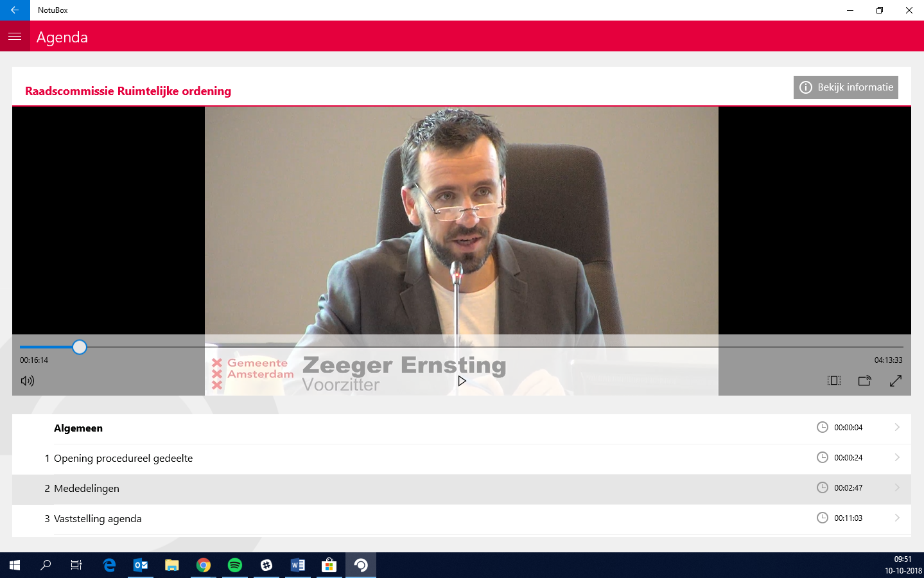Switch to Google Chrome on the taskbar
This screenshot has width=924, height=578.
[204, 565]
